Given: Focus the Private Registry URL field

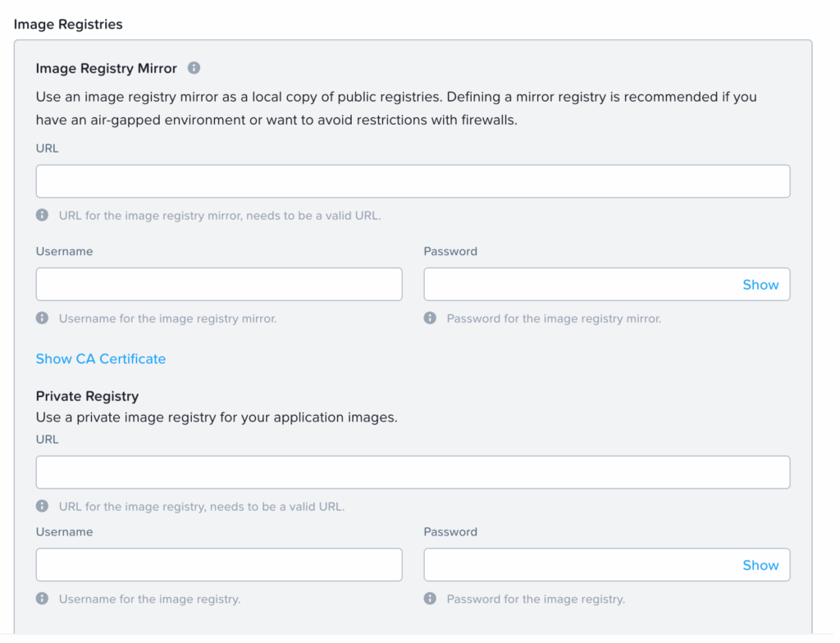Looking at the screenshot, I should click(413, 472).
